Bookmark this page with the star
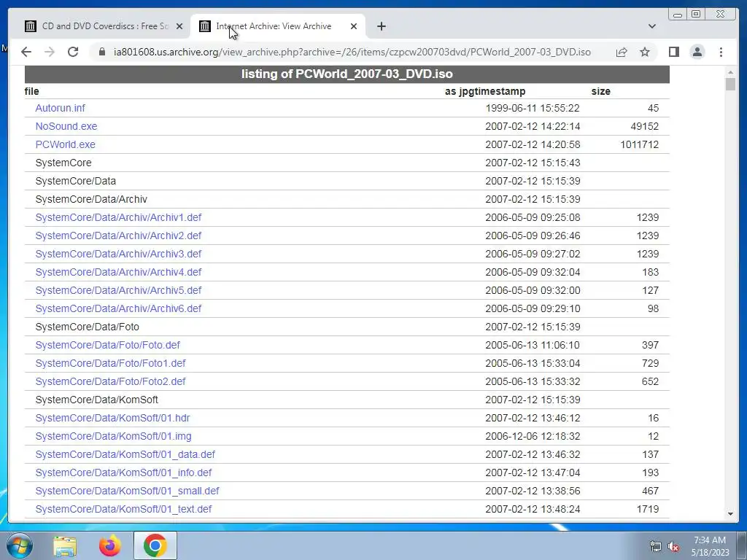 [645, 52]
